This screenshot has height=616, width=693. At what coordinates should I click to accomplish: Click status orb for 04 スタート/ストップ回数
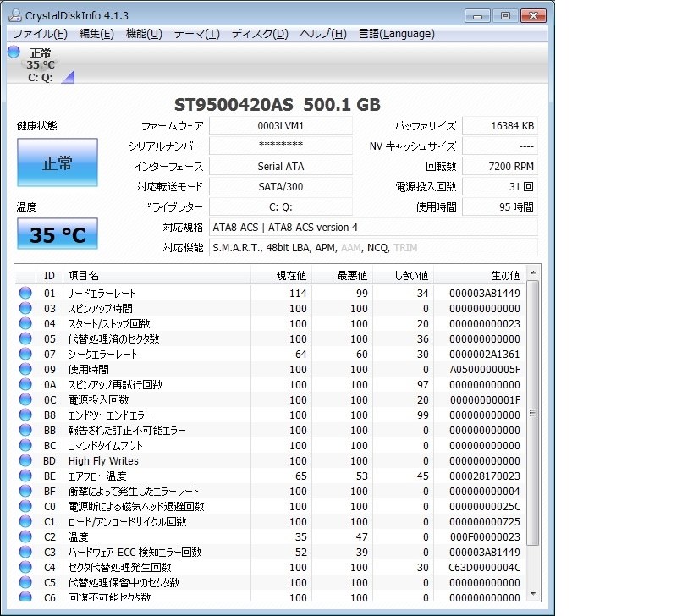point(25,323)
